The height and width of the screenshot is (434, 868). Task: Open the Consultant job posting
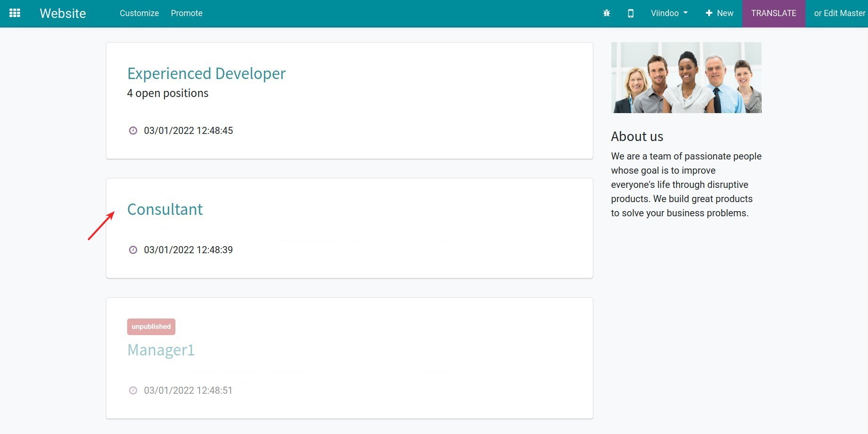pos(165,209)
